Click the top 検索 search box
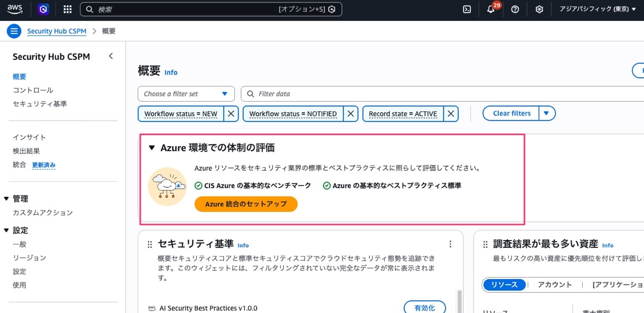Image resolution: width=644 pixels, height=313 pixels. click(x=211, y=9)
